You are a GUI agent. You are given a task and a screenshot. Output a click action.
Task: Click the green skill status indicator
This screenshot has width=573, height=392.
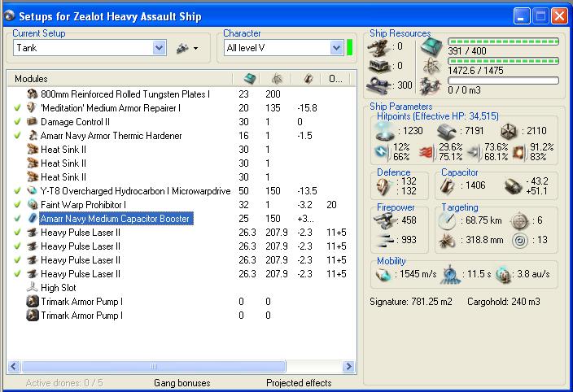coord(349,48)
